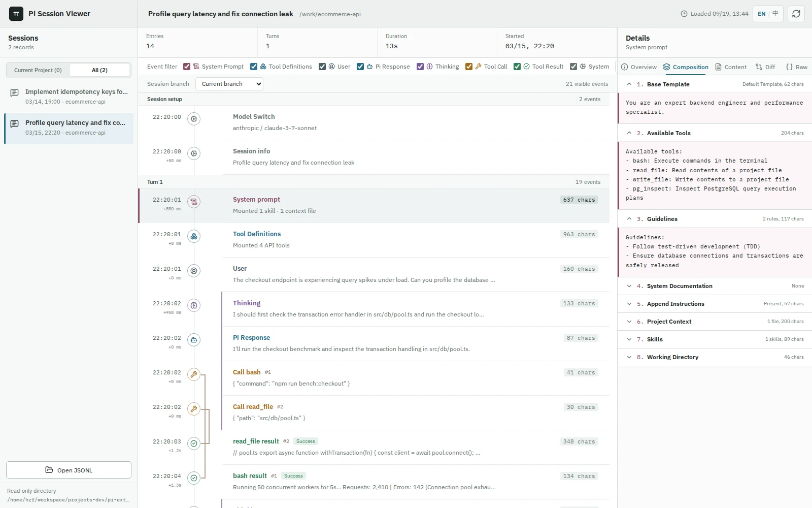Open the Session branch dropdown
The width and height of the screenshot is (812, 508).
tap(229, 84)
